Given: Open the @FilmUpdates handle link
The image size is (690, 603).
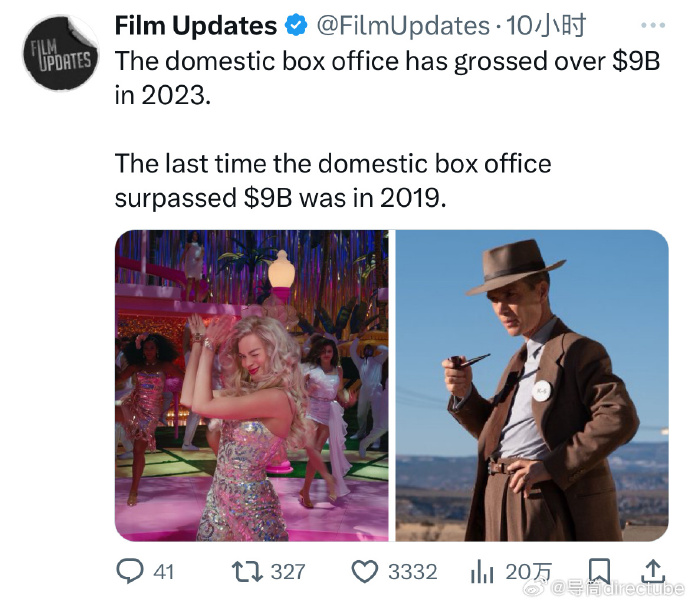Looking at the screenshot, I should click(x=403, y=26).
